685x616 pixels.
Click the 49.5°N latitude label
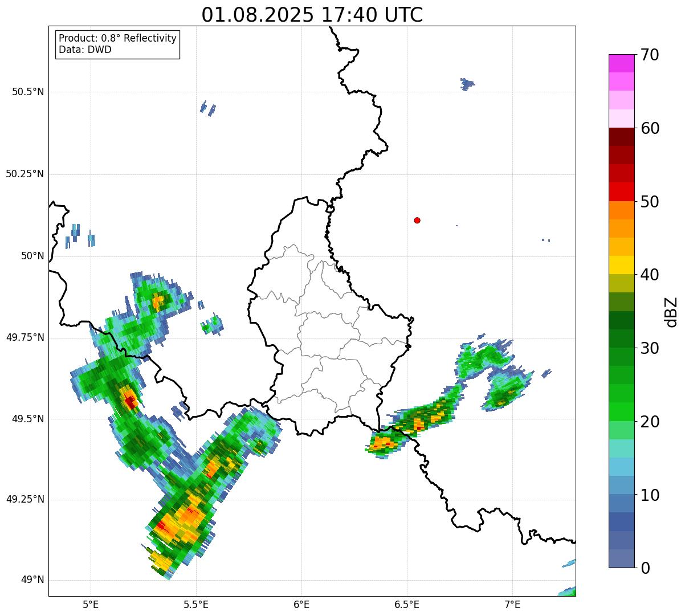pos(28,419)
